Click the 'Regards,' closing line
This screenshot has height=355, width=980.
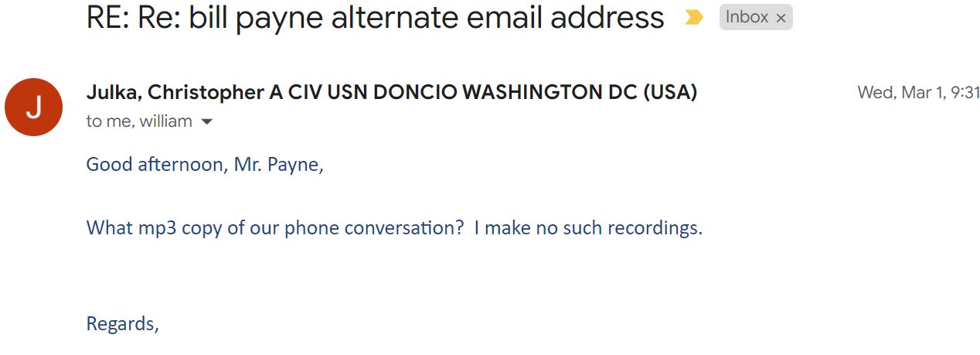click(123, 324)
